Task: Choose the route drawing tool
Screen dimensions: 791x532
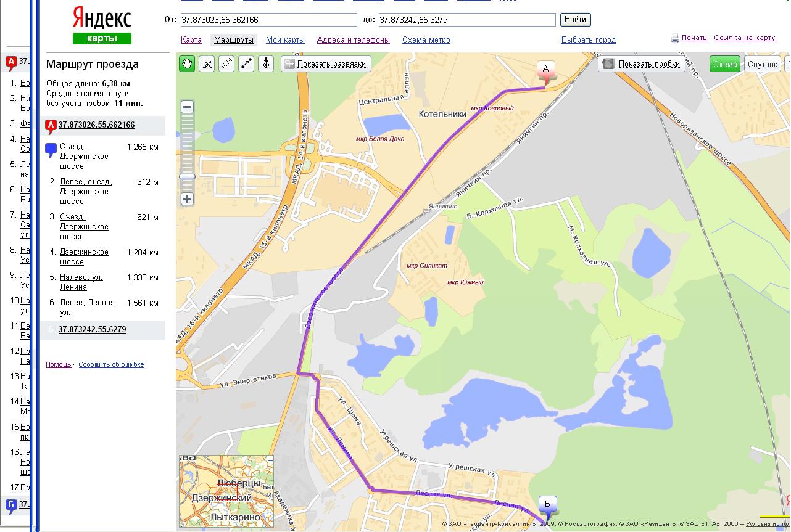Action: point(246,63)
